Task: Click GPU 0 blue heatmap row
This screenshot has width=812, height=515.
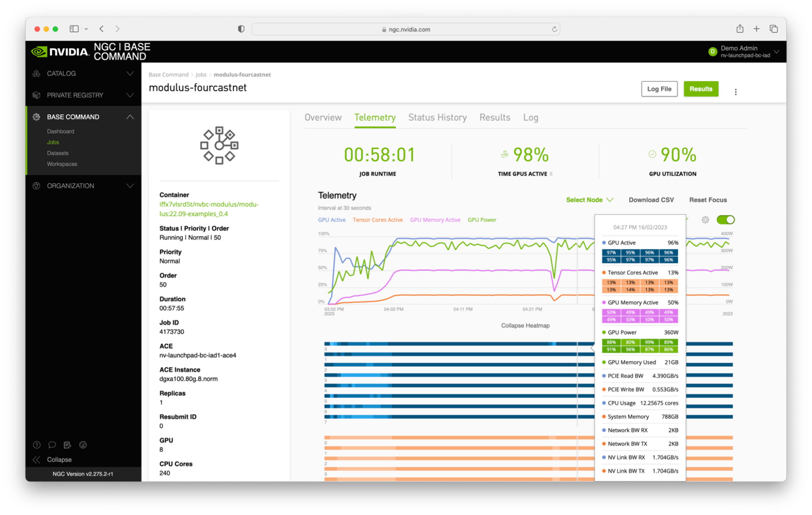Action: pos(459,344)
